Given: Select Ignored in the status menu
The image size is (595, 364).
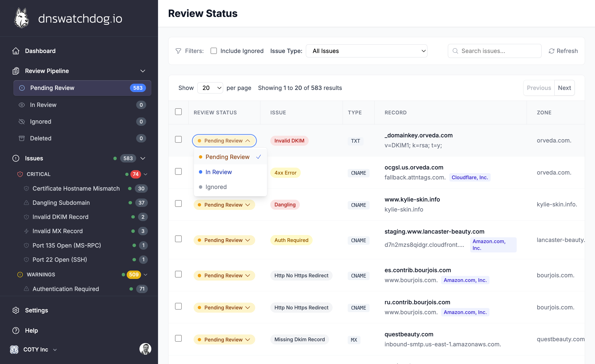Looking at the screenshot, I should (230, 187).
